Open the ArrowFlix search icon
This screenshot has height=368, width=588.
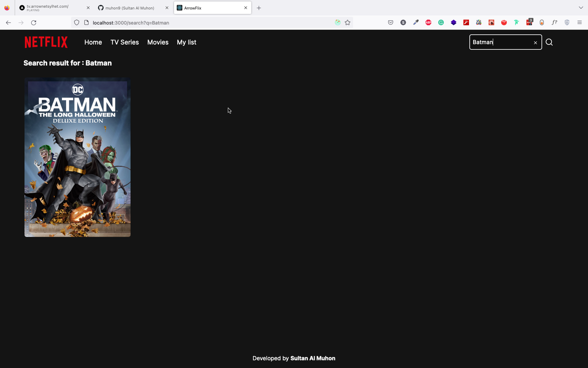click(x=549, y=42)
